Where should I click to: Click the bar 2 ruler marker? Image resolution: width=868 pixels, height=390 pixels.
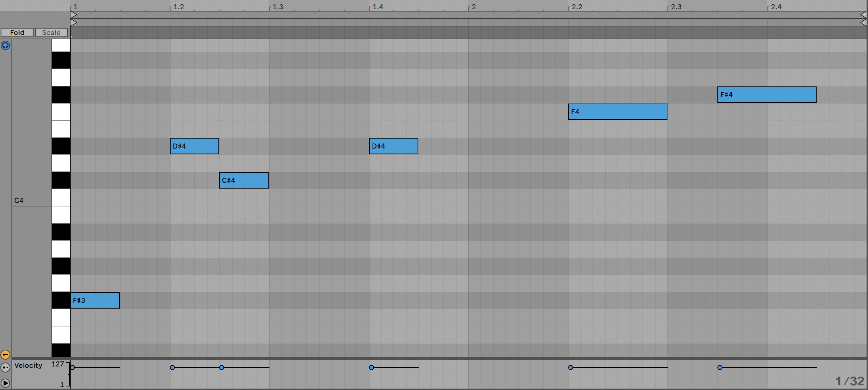pos(474,7)
